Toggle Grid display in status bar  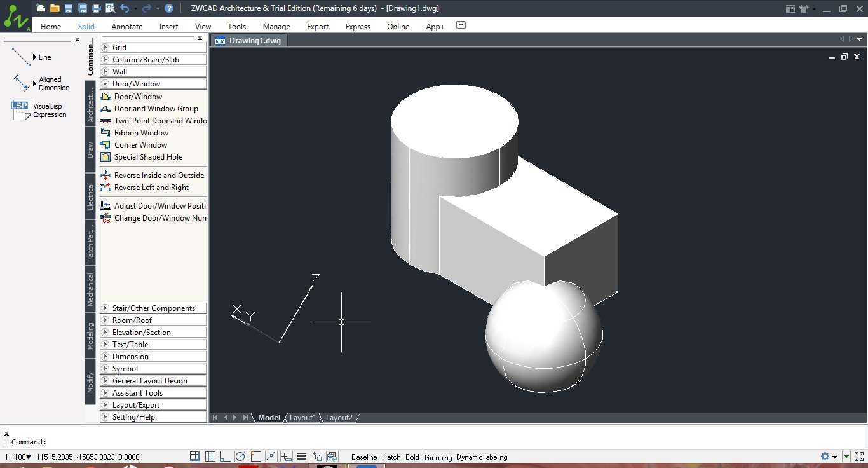[x=210, y=457]
